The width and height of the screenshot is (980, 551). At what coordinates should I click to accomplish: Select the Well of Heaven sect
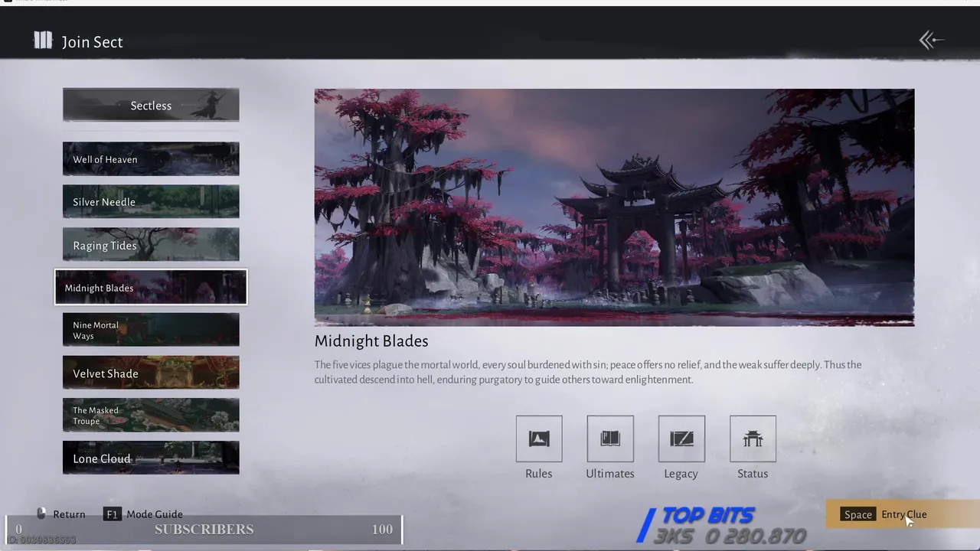tap(151, 159)
